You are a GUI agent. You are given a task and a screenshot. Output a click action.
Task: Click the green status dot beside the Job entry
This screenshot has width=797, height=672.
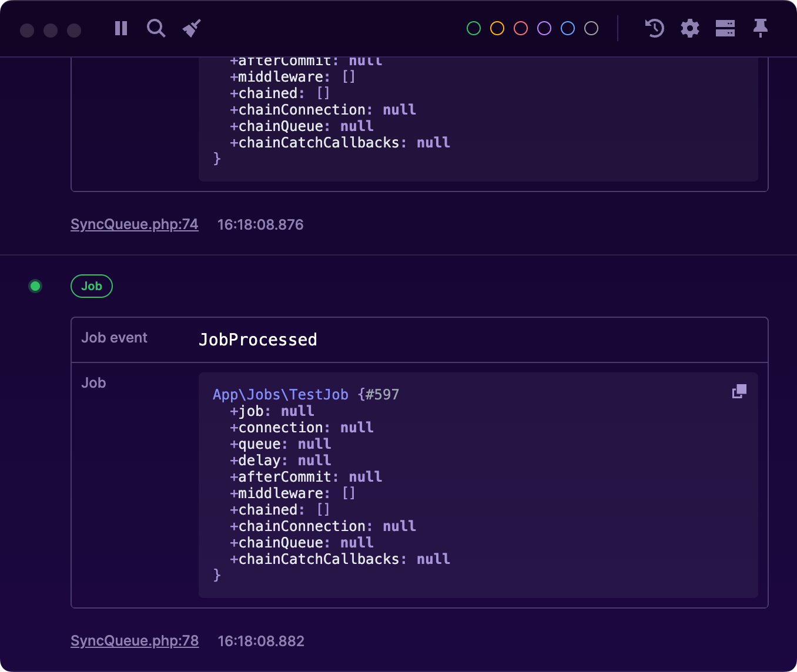coord(35,286)
